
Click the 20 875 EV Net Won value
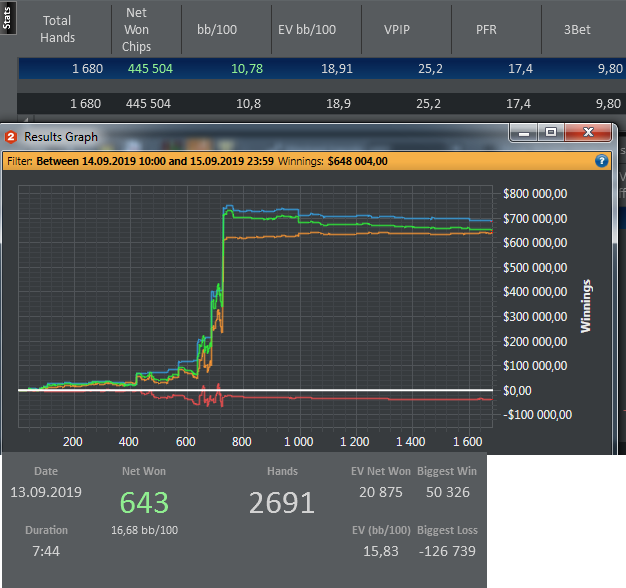tap(381, 492)
